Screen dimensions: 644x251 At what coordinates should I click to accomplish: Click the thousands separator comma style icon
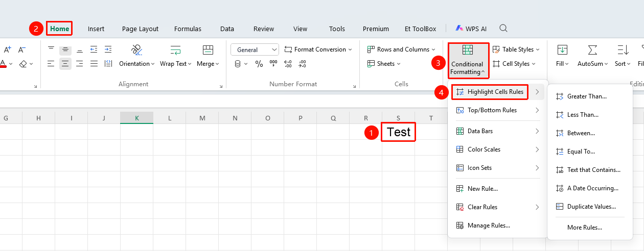(x=273, y=64)
